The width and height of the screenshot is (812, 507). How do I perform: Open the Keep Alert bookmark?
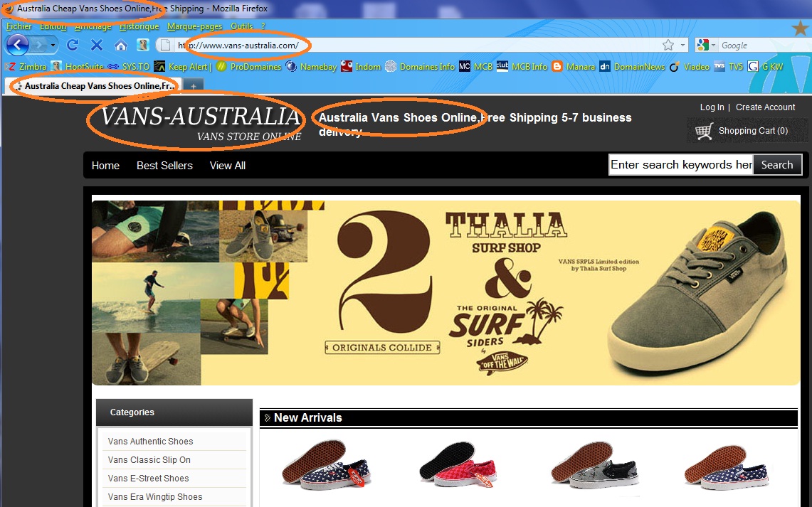point(181,67)
